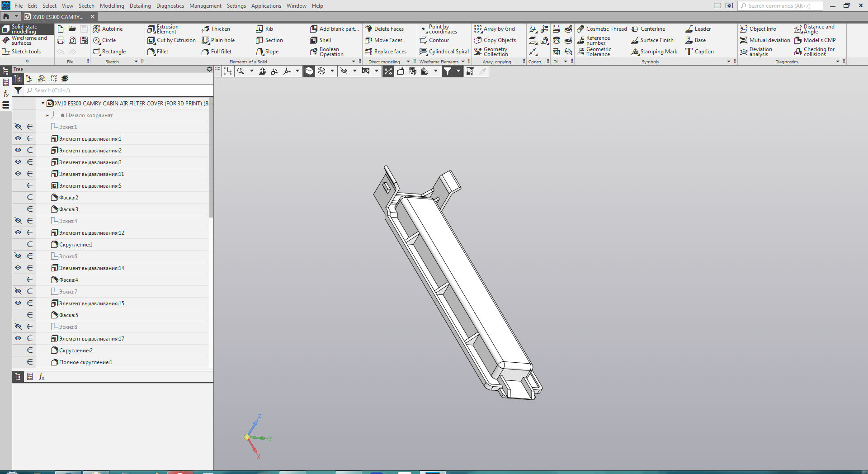This screenshot has width=868, height=474.
Task: Hide Элемент выдавливания:12 in the tree
Action: pos(18,233)
